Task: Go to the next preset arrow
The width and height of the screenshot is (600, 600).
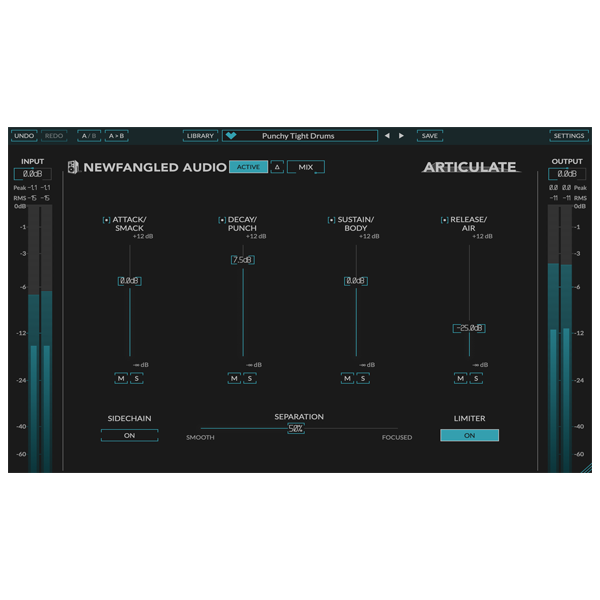Action: coord(402,136)
